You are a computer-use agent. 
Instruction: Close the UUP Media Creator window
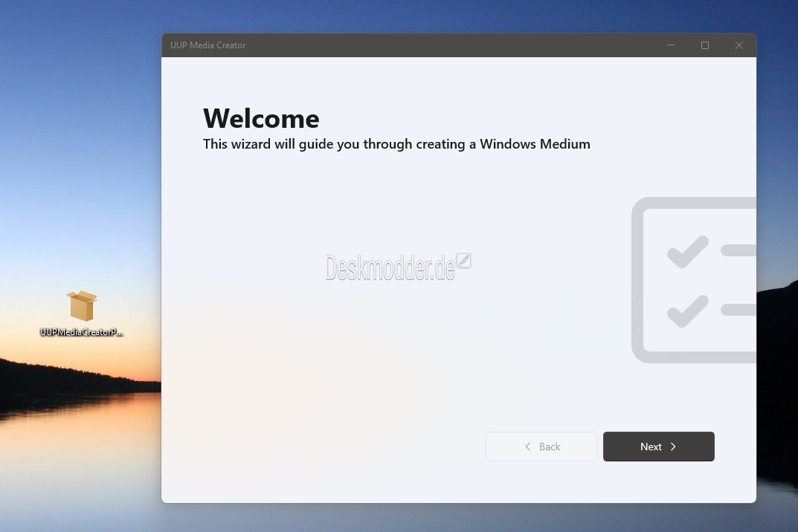pyautogui.click(x=739, y=45)
